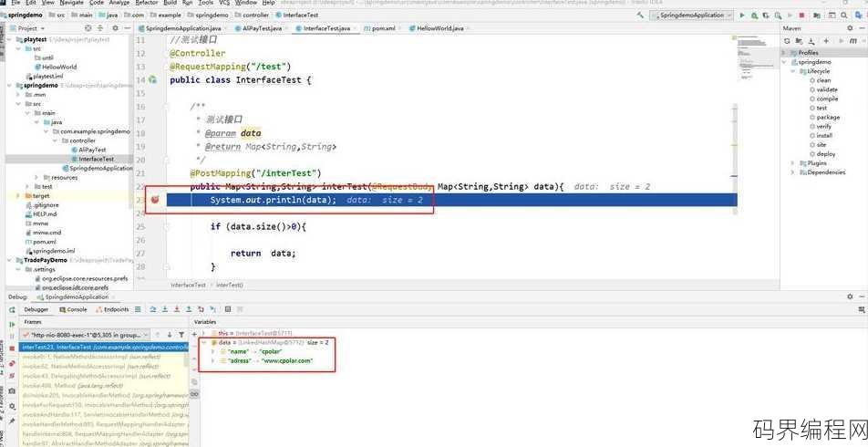Image resolution: width=868 pixels, height=447 pixels.
Task: Expand the "adress" entry in Variables
Action: click(x=213, y=360)
